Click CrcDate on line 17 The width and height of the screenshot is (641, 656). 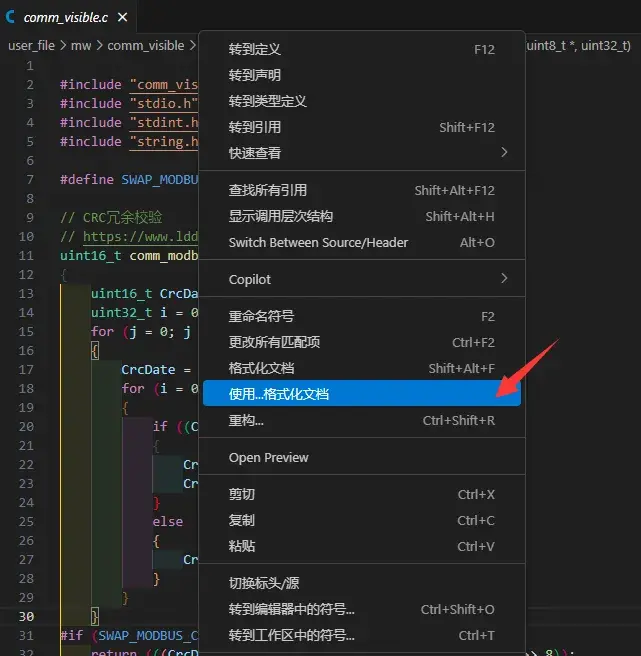[148, 370]
